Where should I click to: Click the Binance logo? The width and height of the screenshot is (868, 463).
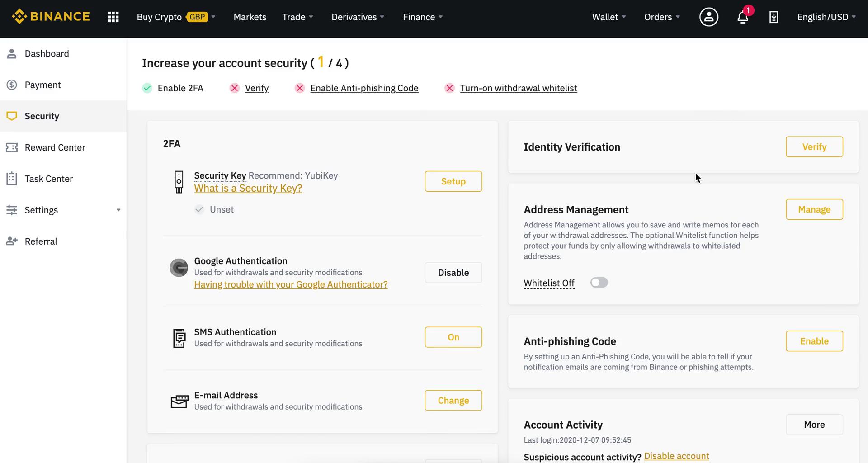pos(51,17)
